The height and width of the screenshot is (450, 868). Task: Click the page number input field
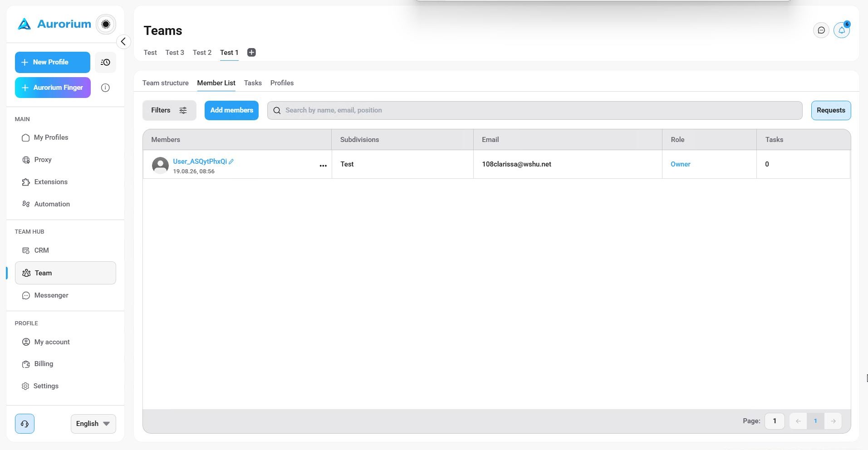tap(775, 421)
